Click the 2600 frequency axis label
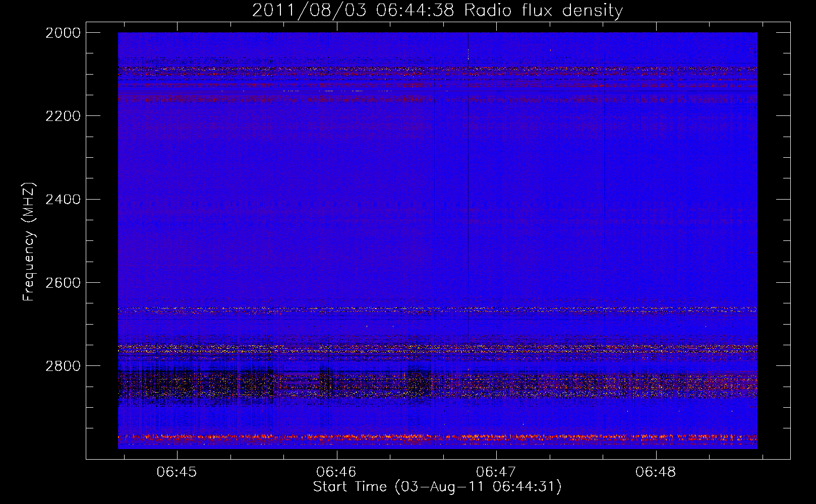 tap(63, 283)
